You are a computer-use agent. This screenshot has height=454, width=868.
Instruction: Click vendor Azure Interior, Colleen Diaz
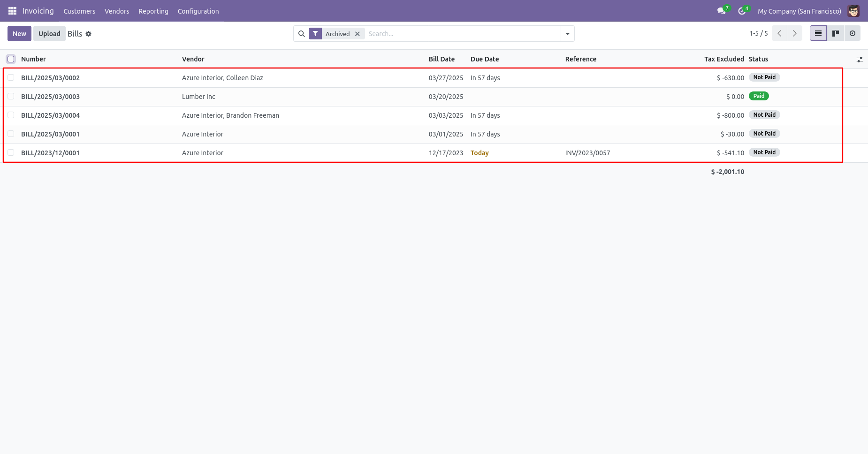[222, 78]
